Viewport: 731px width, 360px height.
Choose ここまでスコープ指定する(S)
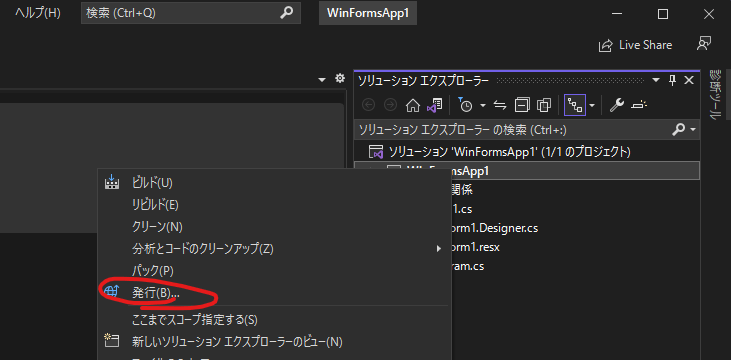(274, 320)
